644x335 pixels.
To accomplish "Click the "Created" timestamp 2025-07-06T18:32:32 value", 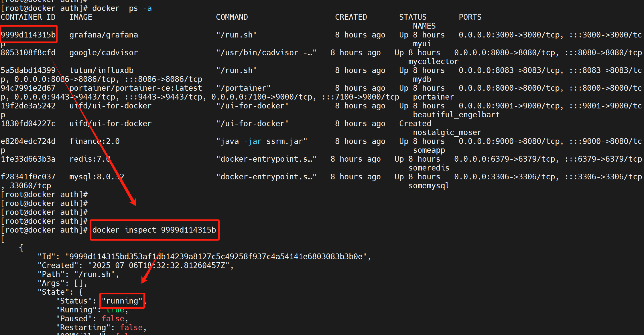I will click(x=161, y=265).
